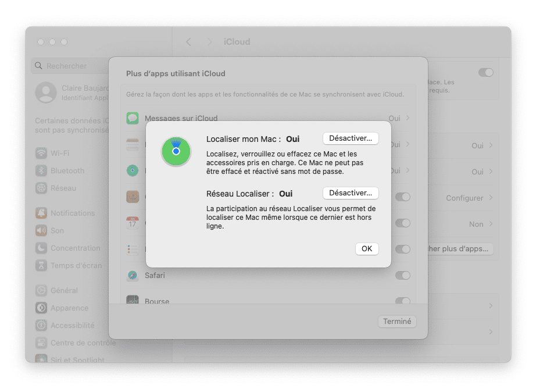Click the iCloud title in the toolbar
Image resolution: width=540 pixels, height=392 pixels.
pos(237,42)
